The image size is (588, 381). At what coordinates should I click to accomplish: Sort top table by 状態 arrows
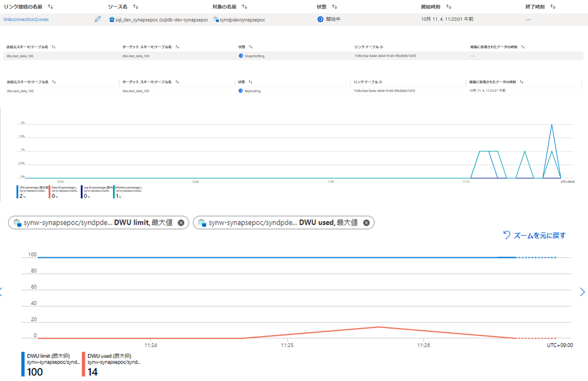(x=334, y=7)
